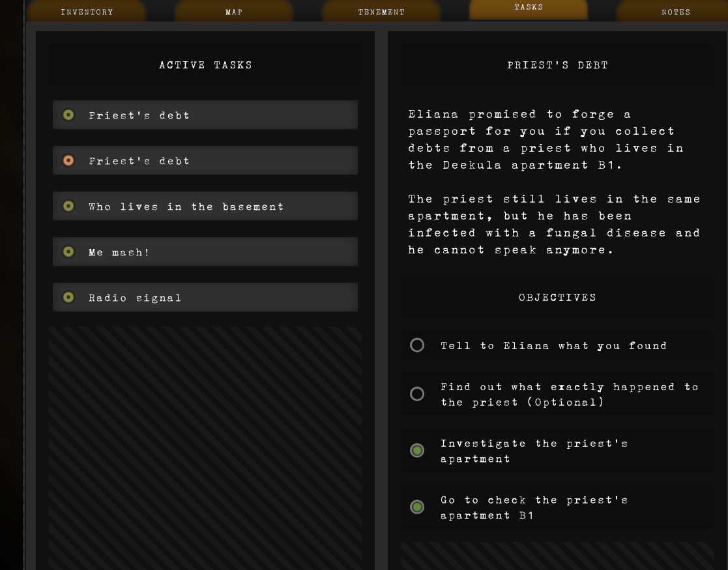Click the status dot beside Me mash!

pos(68,251)
